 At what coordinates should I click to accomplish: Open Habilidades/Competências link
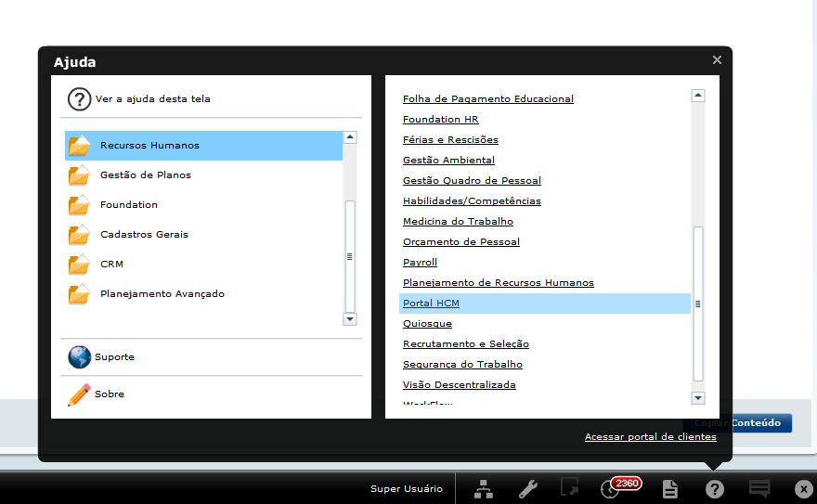(472, 201)
